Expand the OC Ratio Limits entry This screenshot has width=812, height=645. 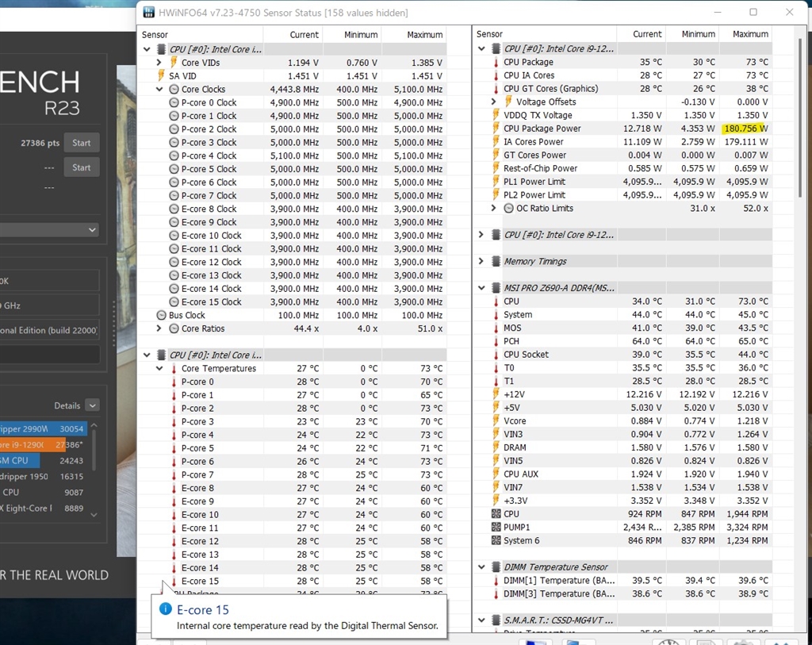pos(494,208)
